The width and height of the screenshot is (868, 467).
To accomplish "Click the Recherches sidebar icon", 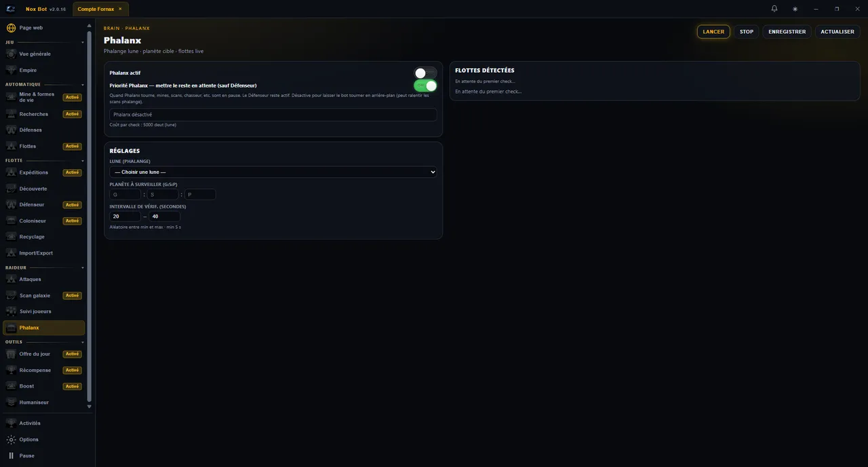I will click(11, 114).
